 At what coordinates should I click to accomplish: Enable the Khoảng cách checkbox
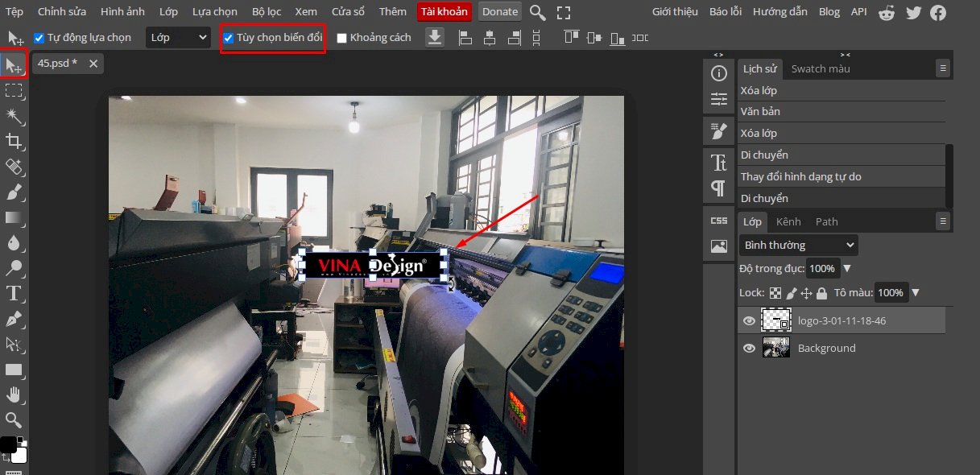(341, 38)
